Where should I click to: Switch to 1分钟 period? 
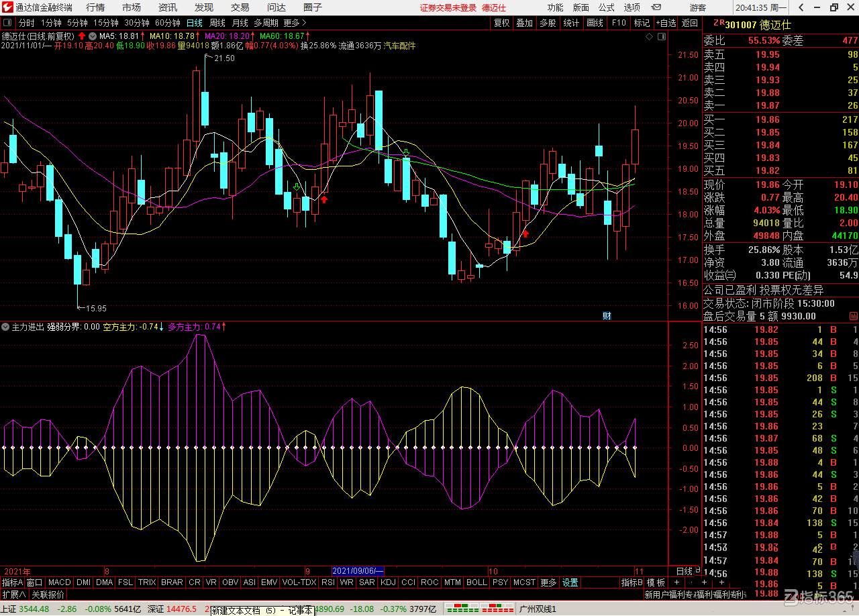pyautogui.click(x=51, y=23)
